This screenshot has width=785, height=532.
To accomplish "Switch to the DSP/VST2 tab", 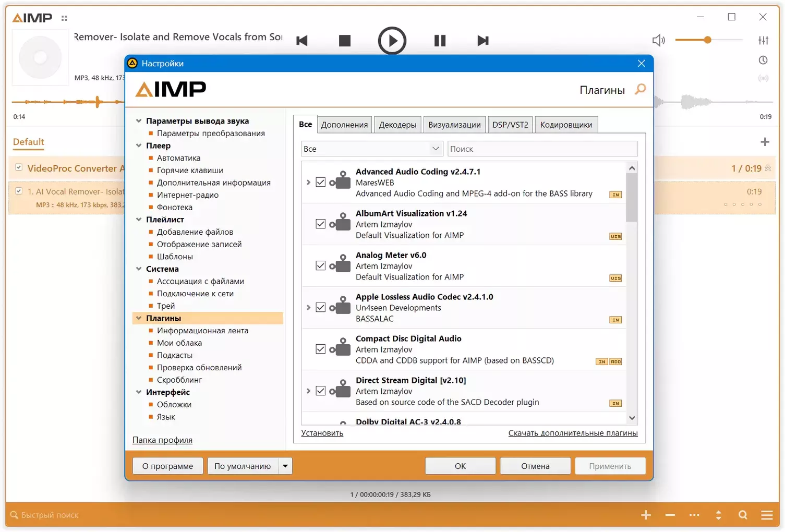I will click(510, 125).
